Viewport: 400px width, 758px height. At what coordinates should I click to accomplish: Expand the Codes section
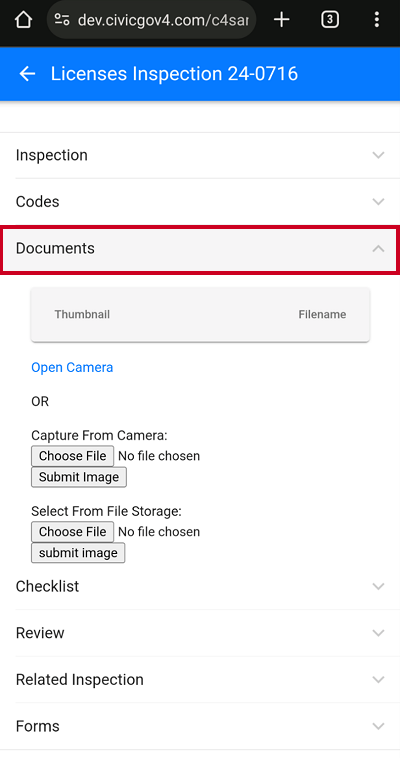(x=200, y=202)
